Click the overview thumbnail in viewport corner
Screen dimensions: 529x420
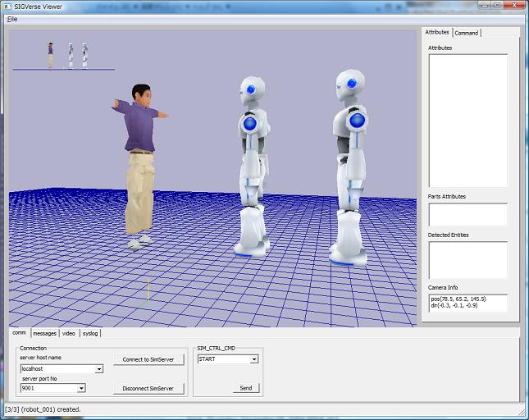point(66,57)
